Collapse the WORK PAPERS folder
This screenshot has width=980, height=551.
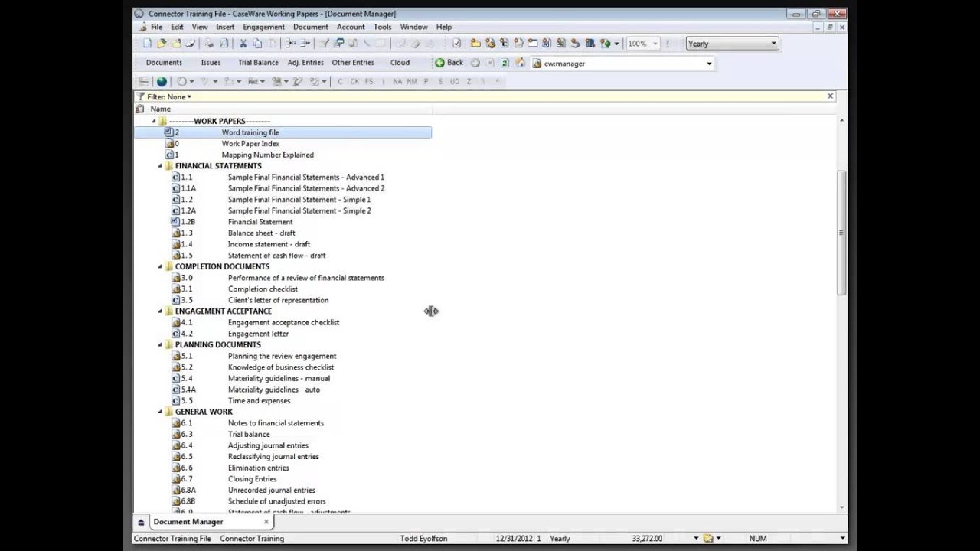tap(154, 121)
